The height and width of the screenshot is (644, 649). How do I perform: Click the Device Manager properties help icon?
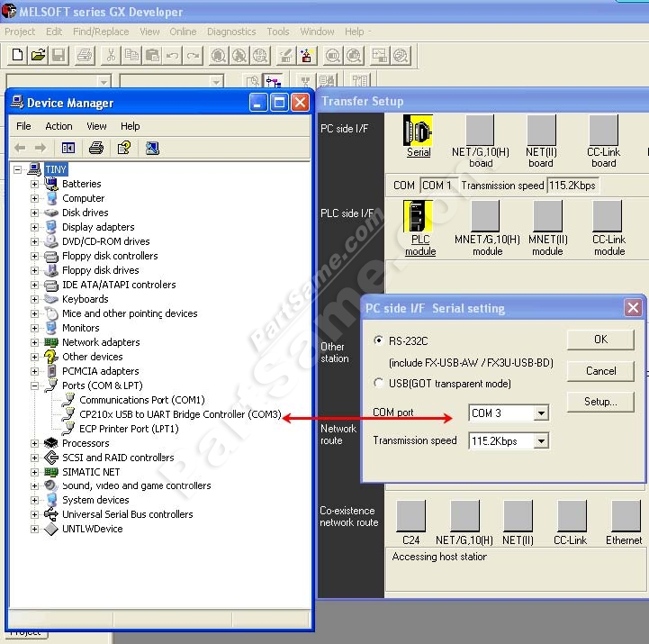tap(124, 148)
